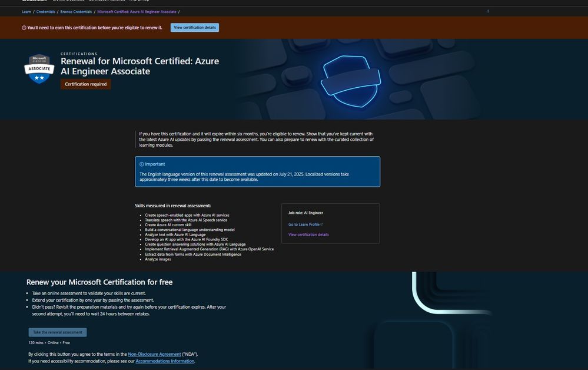
Task: Click the "Renewal for Microsoft Certified" page title
Action: 140,66
